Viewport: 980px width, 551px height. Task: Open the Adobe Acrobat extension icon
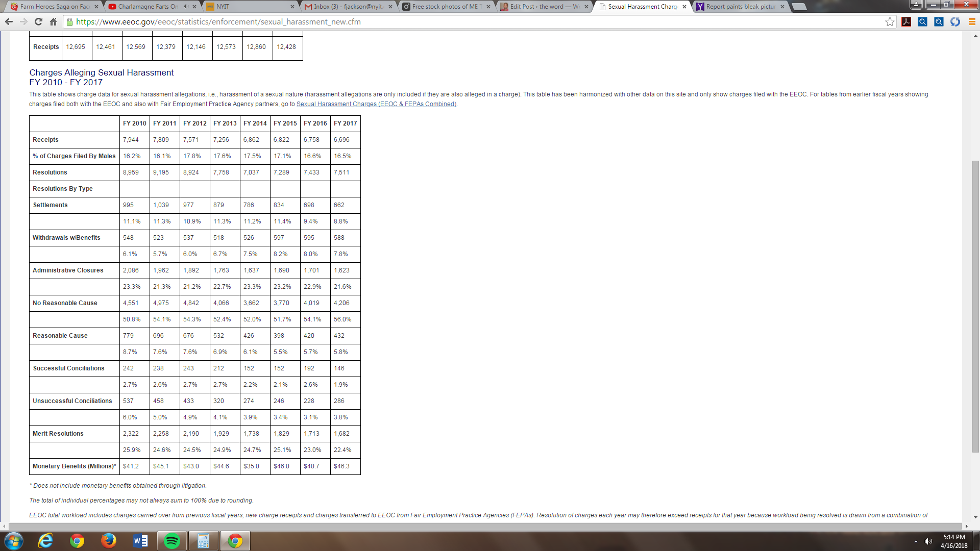pos(906,21)
